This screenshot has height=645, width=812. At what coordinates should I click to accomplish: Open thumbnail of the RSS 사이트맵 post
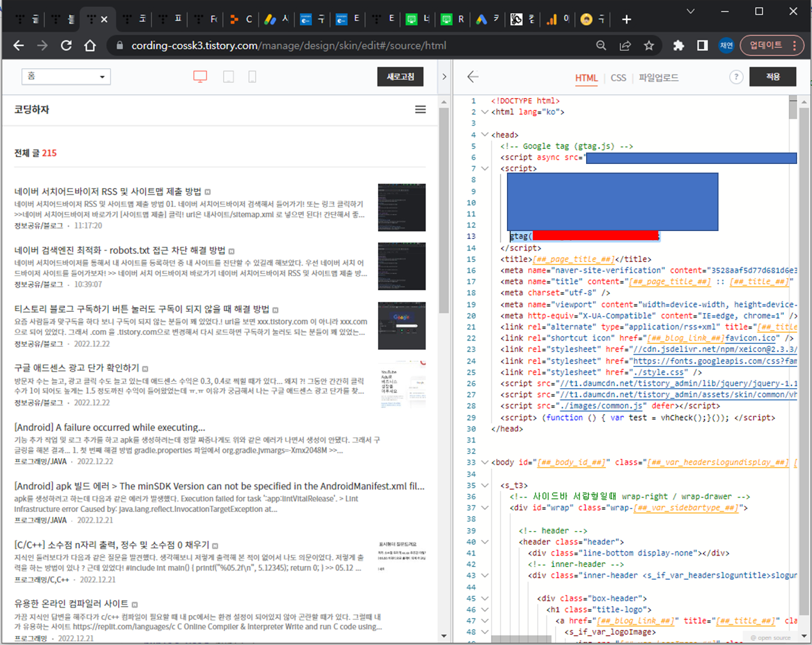click(x=401, y=208)
